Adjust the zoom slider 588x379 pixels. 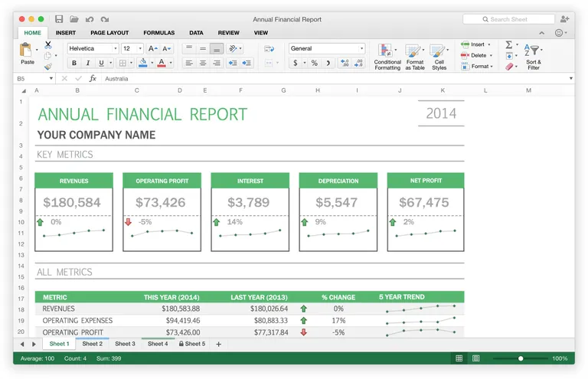521,358
